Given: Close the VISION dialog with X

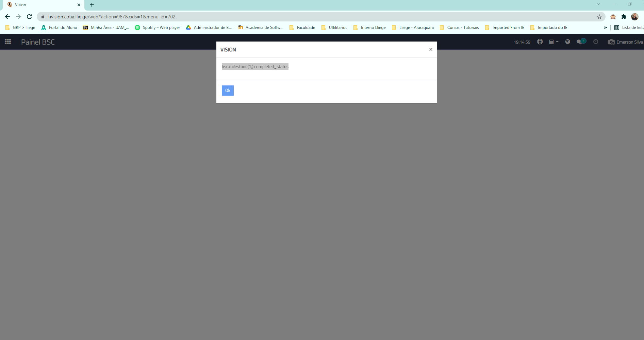Looking at the screenshot, I should 431,50.
